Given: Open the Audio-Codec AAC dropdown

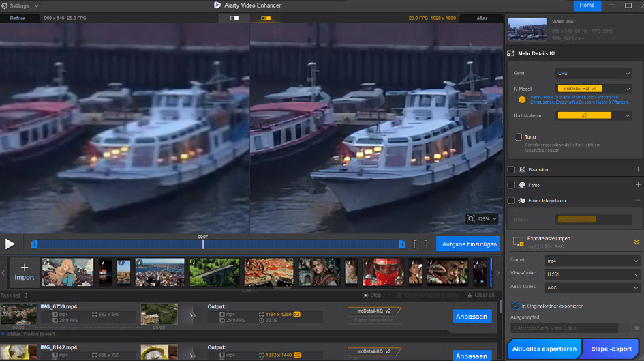Looking at the screenshot, I should pos(593,288).
